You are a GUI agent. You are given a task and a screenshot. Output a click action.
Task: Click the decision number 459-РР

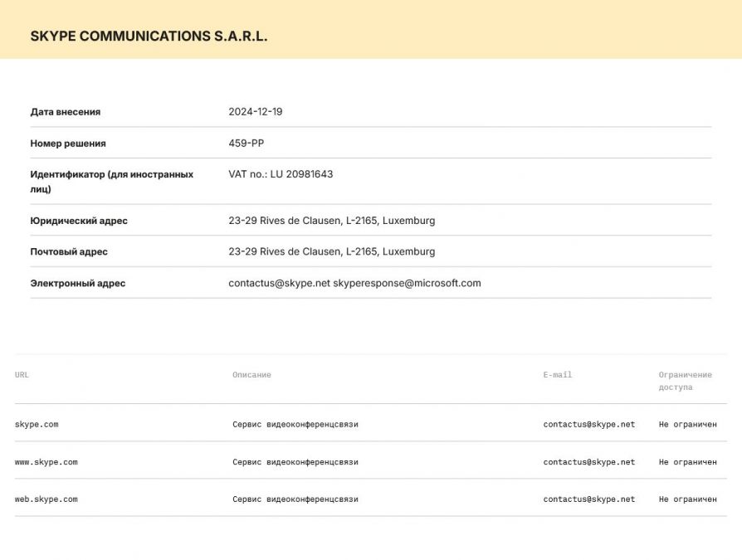click(246, 144)
